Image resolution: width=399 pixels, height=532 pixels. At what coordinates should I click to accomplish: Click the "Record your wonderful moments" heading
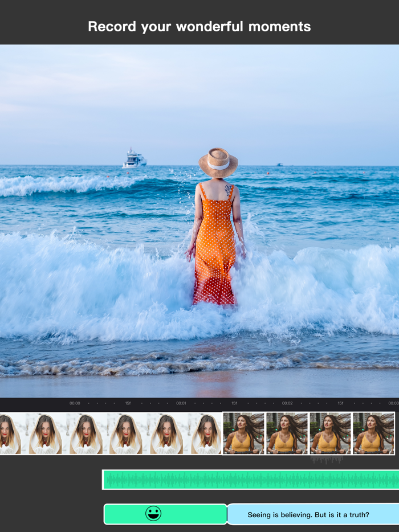point(199,26)
